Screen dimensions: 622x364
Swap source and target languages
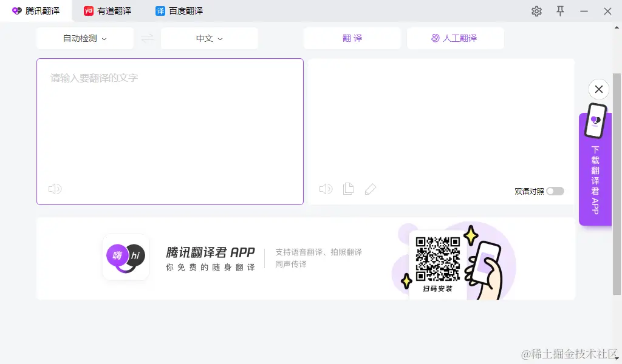(147, 38)
